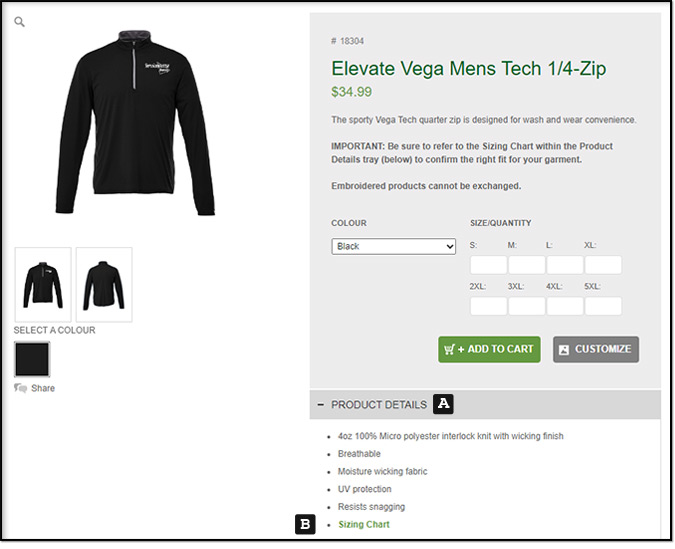Select the front view jacket thumbnail
The height and width of the screenshot is (549, 675).
tap(43, 285)
